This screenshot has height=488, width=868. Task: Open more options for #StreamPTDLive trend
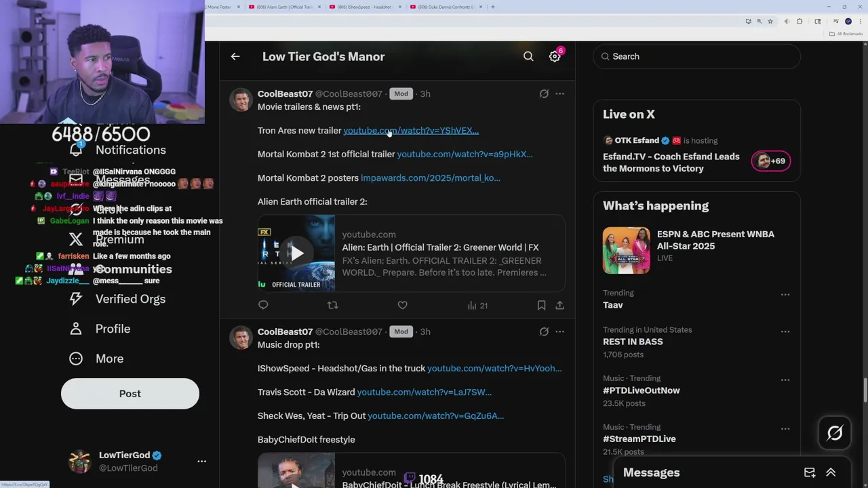point(785,428)
